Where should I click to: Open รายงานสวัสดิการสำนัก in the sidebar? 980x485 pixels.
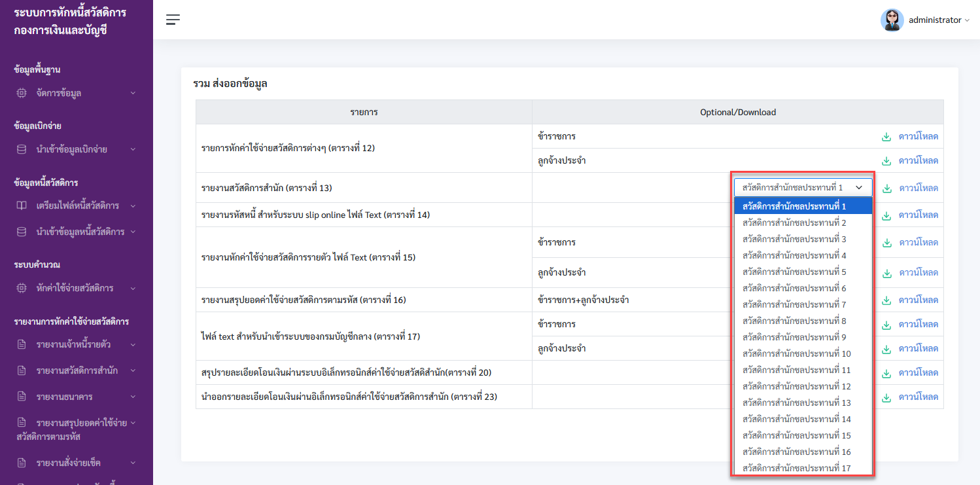point(76,370)
